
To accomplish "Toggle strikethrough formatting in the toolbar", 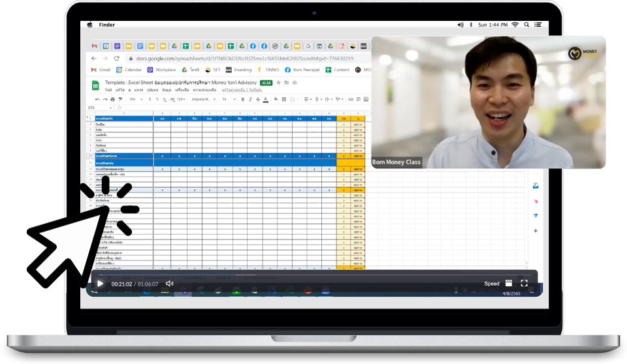I will point(257,99).
